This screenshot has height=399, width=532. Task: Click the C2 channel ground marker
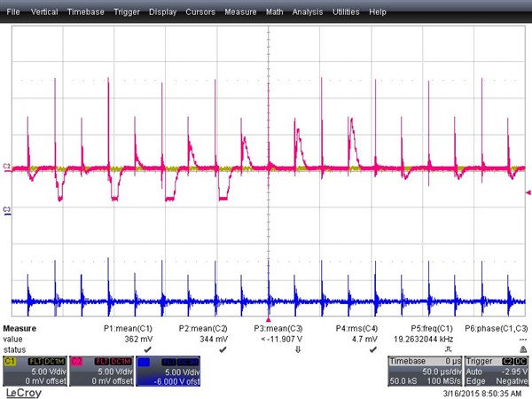coord(7,167)
